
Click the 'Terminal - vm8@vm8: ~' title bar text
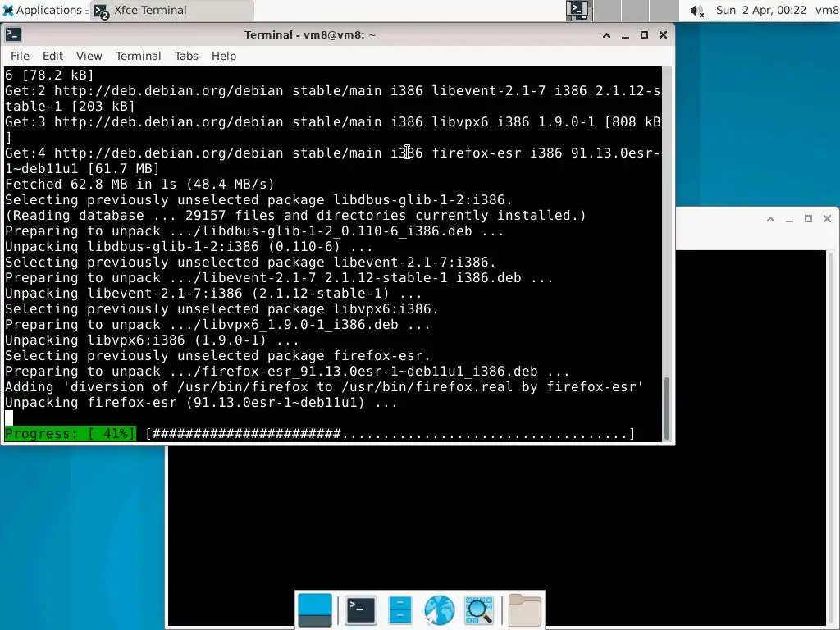click(x=310, y=34)
